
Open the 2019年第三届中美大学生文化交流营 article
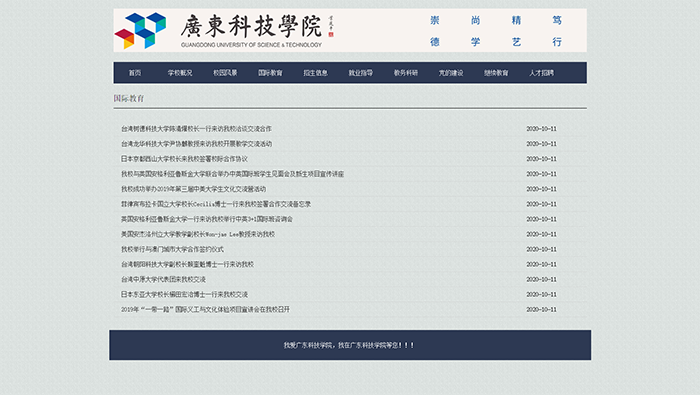click(193, 189)
